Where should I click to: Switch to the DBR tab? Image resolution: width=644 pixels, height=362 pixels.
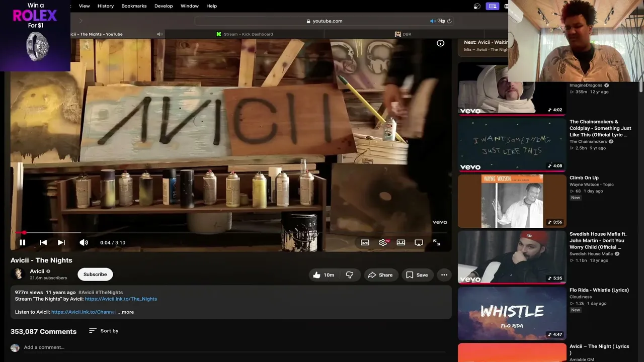tap(403, 34)
